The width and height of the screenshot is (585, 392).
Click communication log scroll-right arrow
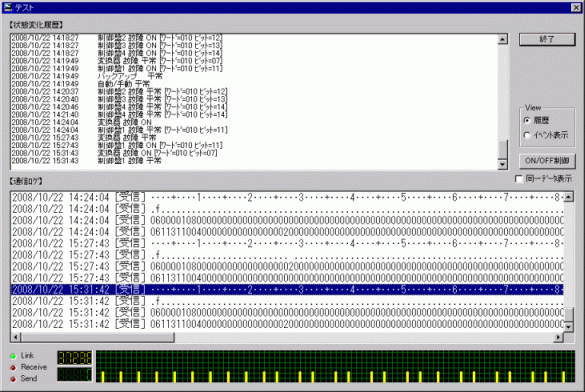tap(558, 337)
